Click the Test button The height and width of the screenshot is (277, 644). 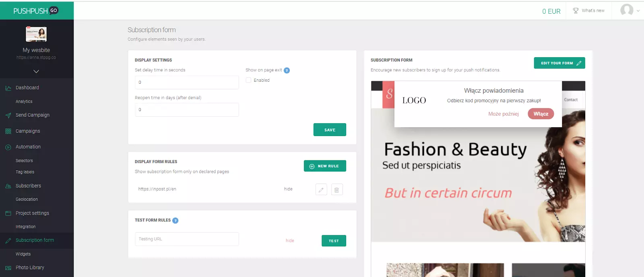(334, 241)
